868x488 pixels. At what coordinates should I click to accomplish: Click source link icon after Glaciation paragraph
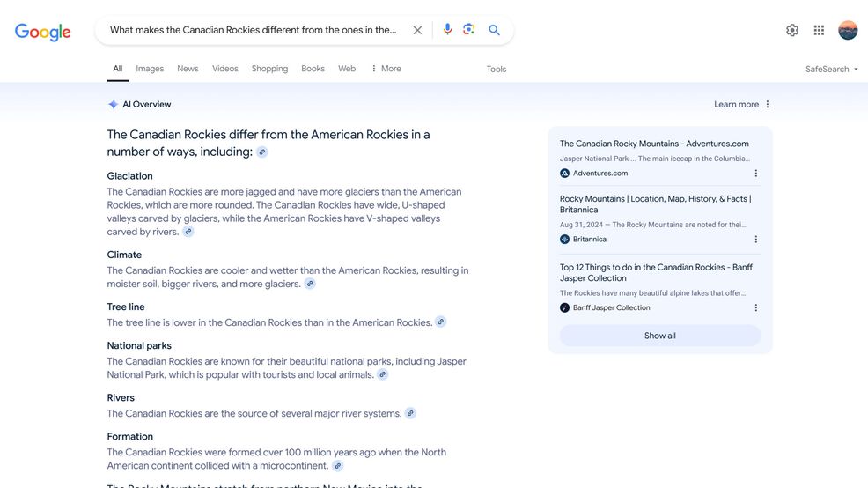pyautogui.click(x=188, y=232)
